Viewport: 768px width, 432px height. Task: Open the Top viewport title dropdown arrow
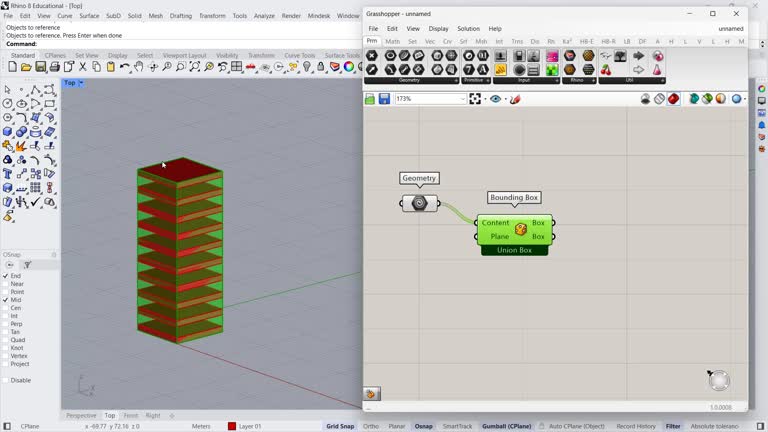pos(81,83)
